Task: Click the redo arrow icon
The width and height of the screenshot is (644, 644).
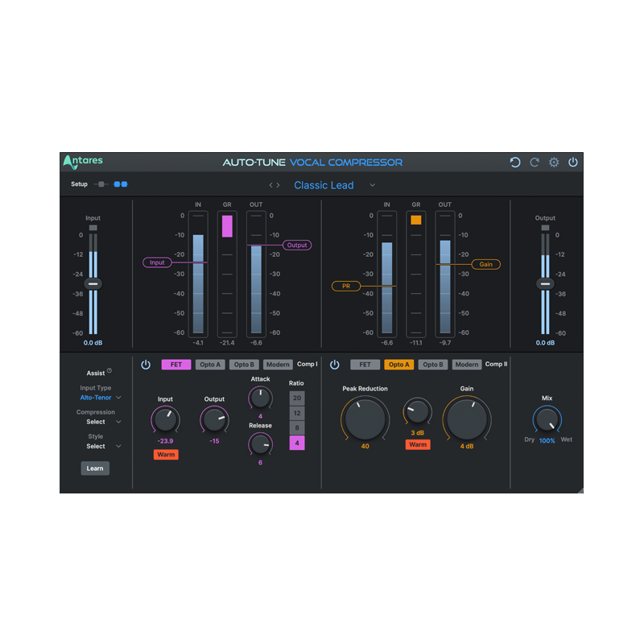Action: (x=535, y=163)
